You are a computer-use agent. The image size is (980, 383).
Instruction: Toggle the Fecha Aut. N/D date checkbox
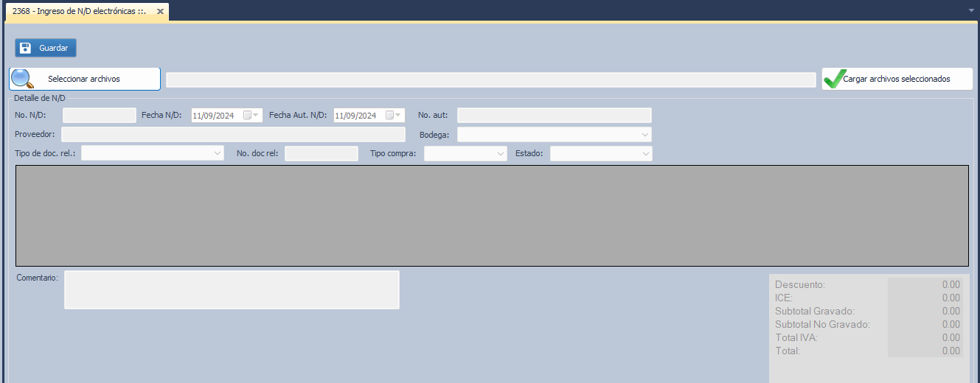coord(389,116)
